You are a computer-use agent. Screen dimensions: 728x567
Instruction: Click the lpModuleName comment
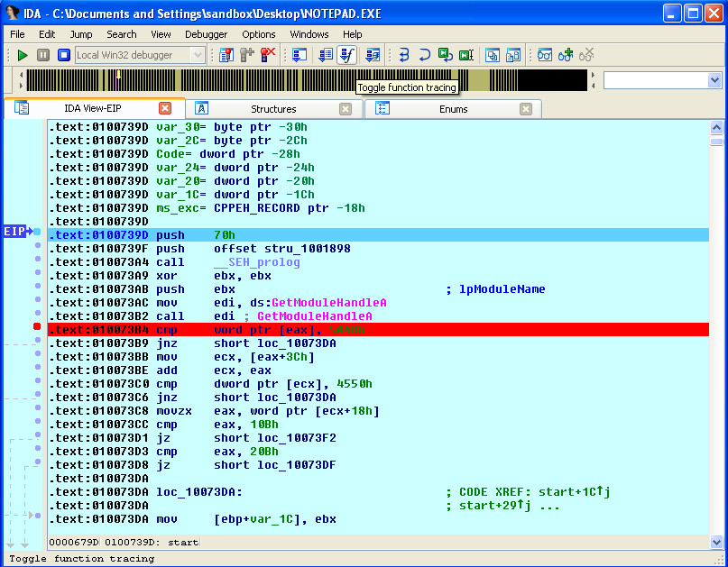(502, 289)
